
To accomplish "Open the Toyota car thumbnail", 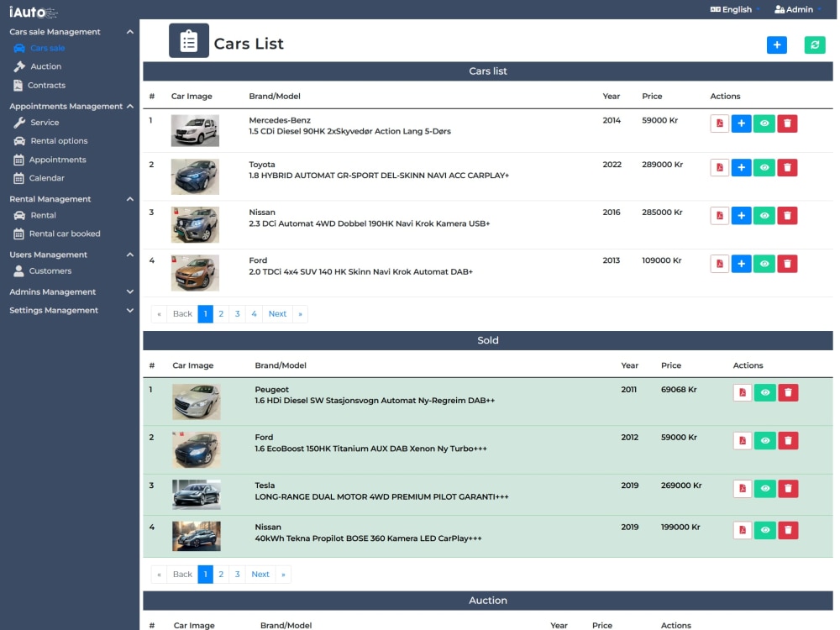I will point(195,176).
